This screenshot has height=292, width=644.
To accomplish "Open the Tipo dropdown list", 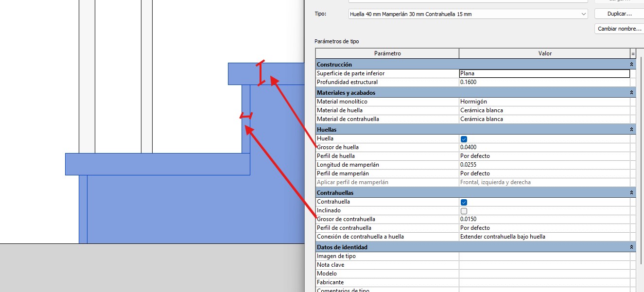I will 584,14.
